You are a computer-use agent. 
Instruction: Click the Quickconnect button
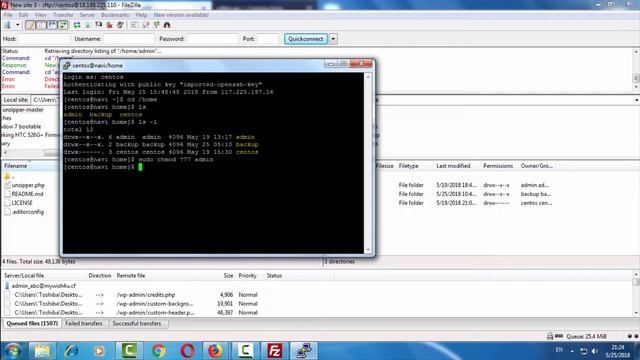coord(306,39)
